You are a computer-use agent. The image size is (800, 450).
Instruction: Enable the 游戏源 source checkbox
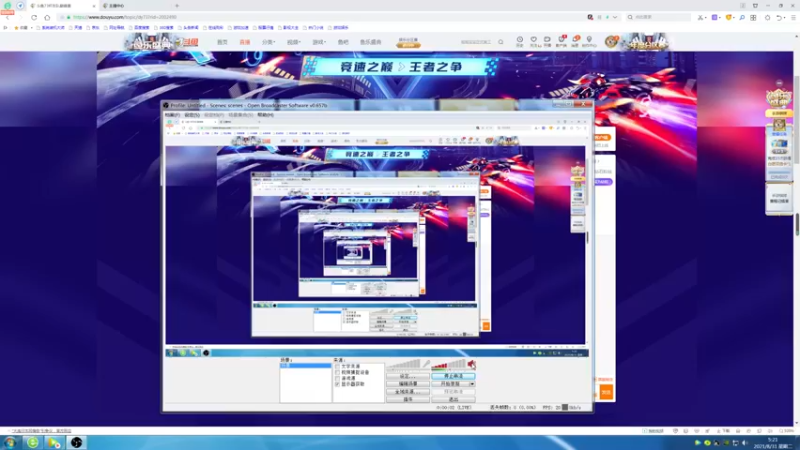click(337, 378)
